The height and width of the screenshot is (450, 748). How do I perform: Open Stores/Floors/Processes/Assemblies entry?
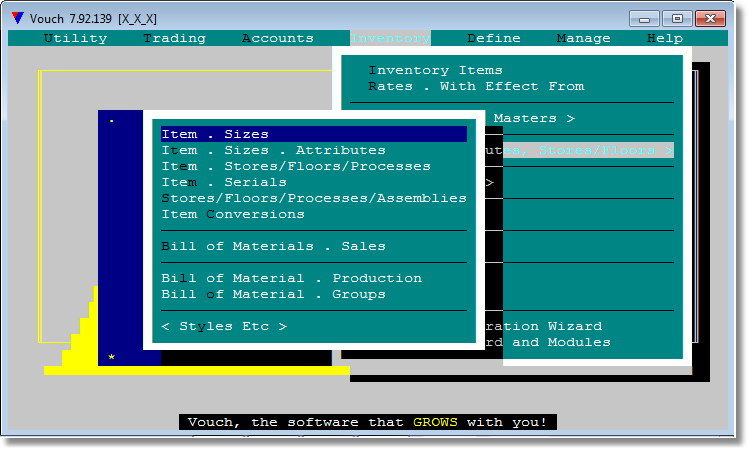point(314,198)
